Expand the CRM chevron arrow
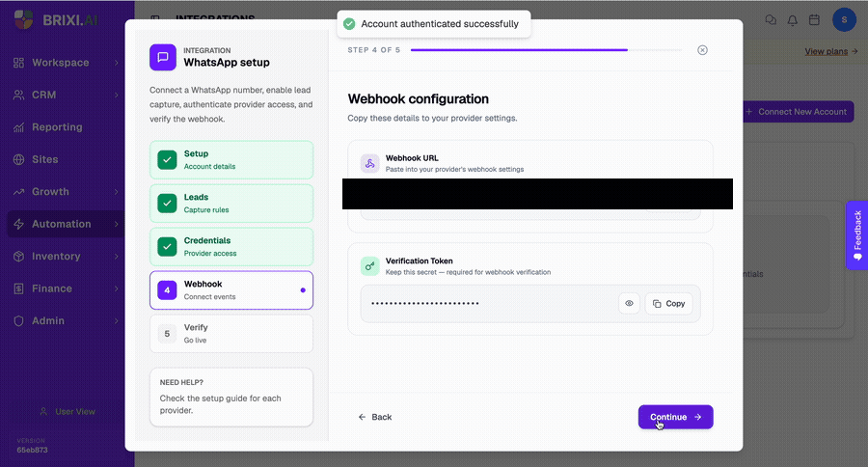The width and height of the screenshot is (868, 467). [117, 95]
